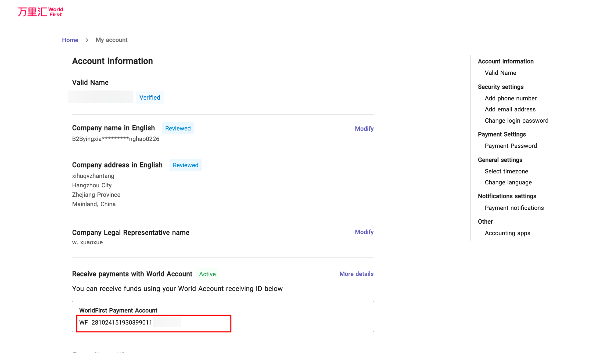Viewport: 589px width, 364px height.
Task: Open Change language option
Action: [x=508, y=182]
